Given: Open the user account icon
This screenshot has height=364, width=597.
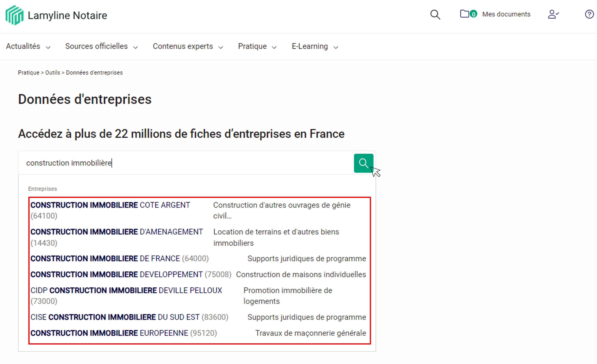Looking at the screenshot, I should point(553,15).
